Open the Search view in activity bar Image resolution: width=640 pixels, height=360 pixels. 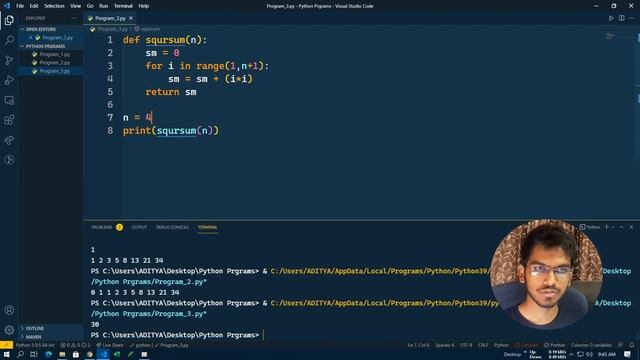[9, 40]
